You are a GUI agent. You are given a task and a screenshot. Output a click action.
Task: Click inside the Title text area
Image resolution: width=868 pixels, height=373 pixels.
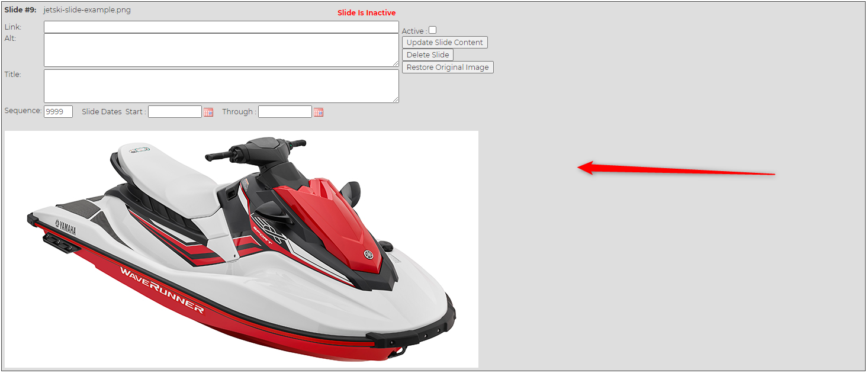(221, 86)
